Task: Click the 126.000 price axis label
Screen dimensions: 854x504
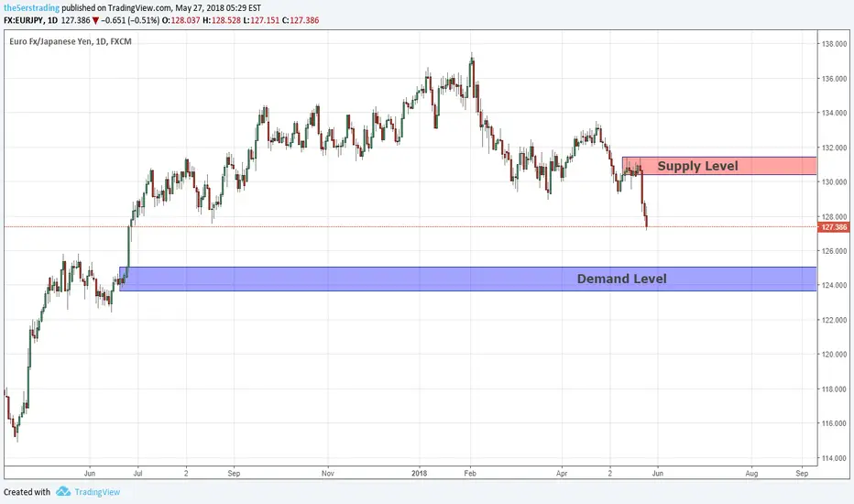Action: coord(835,251)
